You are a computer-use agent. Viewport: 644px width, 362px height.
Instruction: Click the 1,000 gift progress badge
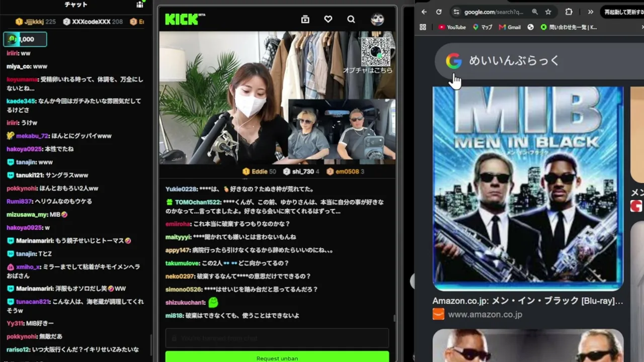[25, 39]
